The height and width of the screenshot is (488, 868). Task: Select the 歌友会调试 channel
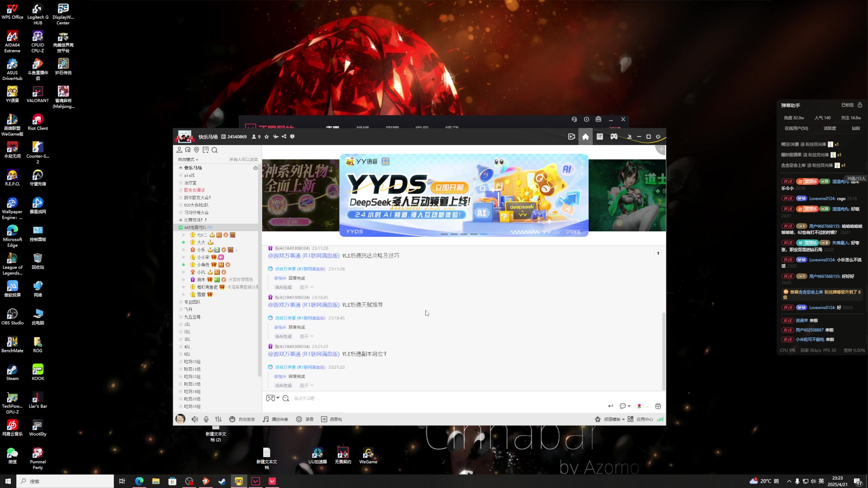click(194, 190)
